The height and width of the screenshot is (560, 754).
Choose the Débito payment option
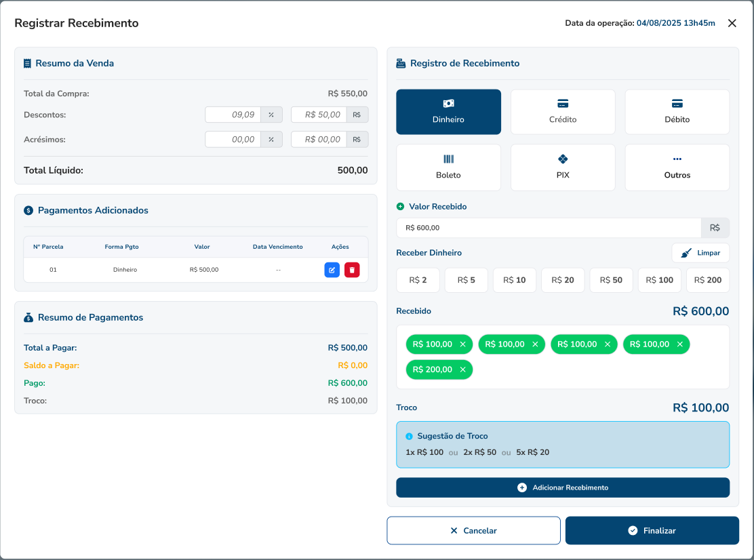click(677, 112)
